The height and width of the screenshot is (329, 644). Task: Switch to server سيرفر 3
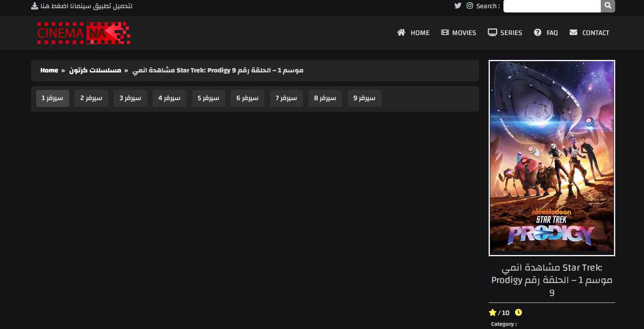[130, 99]
